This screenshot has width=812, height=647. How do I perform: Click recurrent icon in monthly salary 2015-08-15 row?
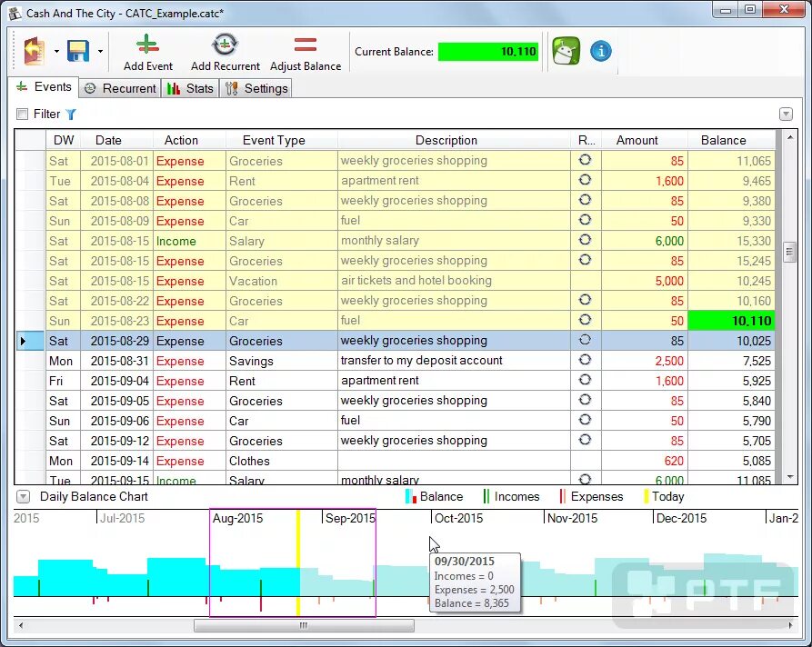click(586, 240)
